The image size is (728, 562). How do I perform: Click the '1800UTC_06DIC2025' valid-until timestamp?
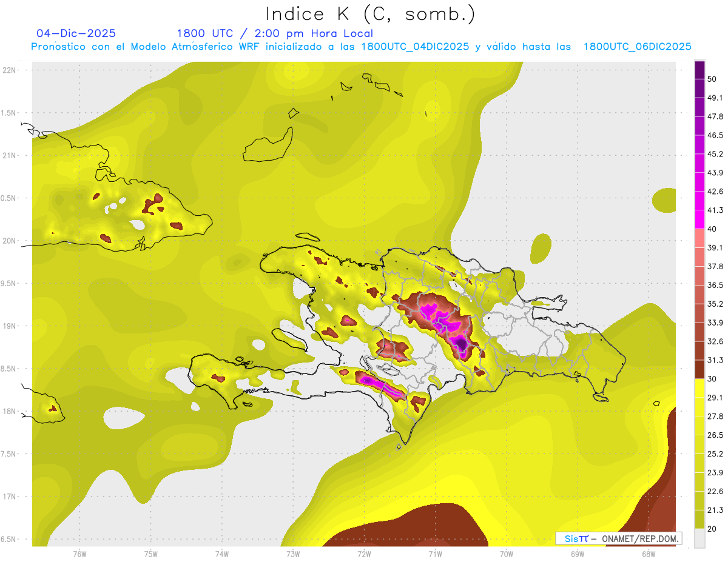tap(637, 47)
